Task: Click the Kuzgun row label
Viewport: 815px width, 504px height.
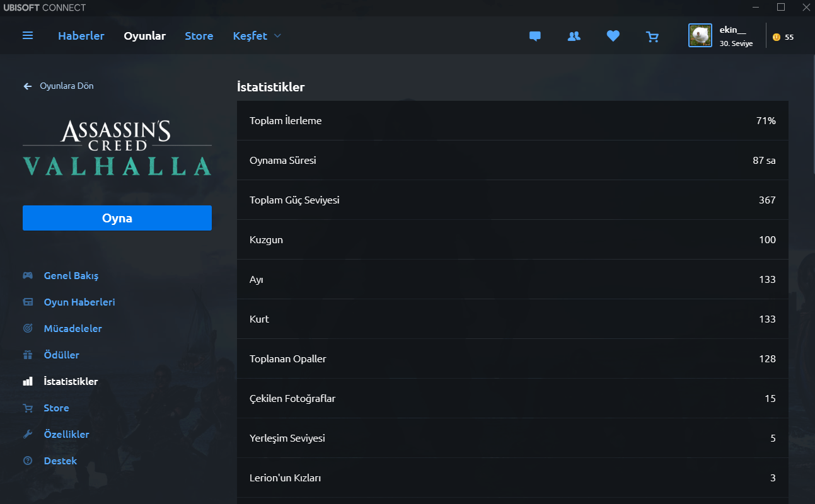Action: [266, 240]
